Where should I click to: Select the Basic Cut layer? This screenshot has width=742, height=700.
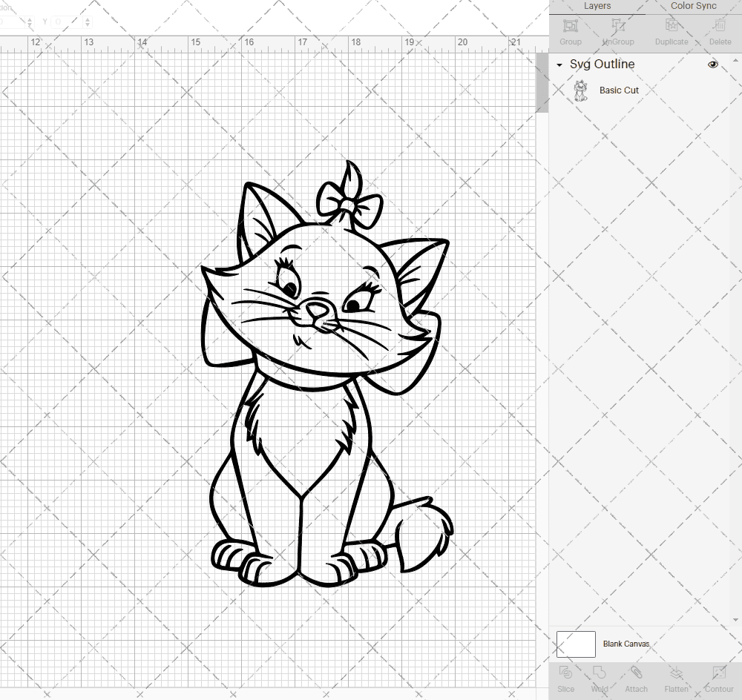619,90
